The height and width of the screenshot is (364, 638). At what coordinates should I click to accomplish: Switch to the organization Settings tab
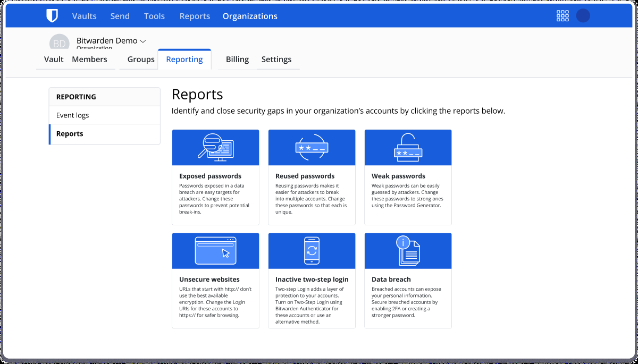point(276,60)
